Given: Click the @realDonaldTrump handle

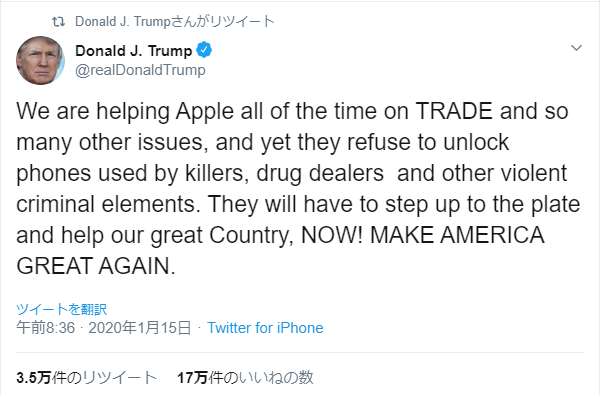Looking at the screenshot, I should coord(140,70).
